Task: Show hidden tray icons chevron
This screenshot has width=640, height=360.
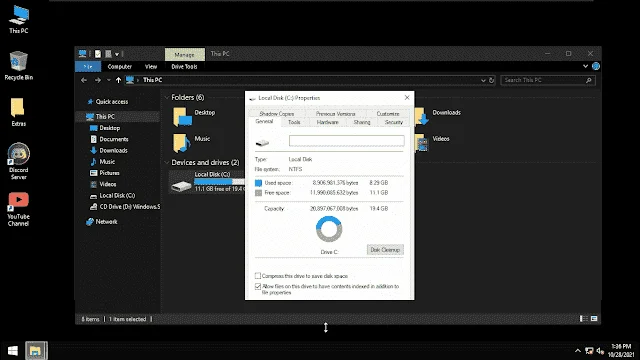Action: [578, 351]
